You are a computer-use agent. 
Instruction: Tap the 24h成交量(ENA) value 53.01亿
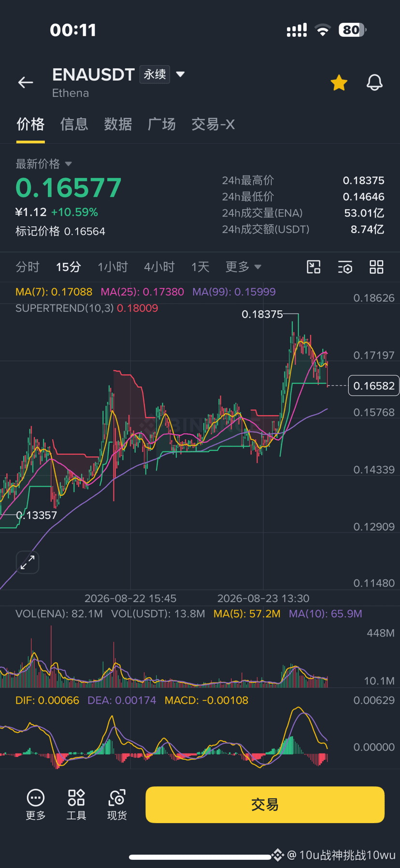click(x=364, y=213)
